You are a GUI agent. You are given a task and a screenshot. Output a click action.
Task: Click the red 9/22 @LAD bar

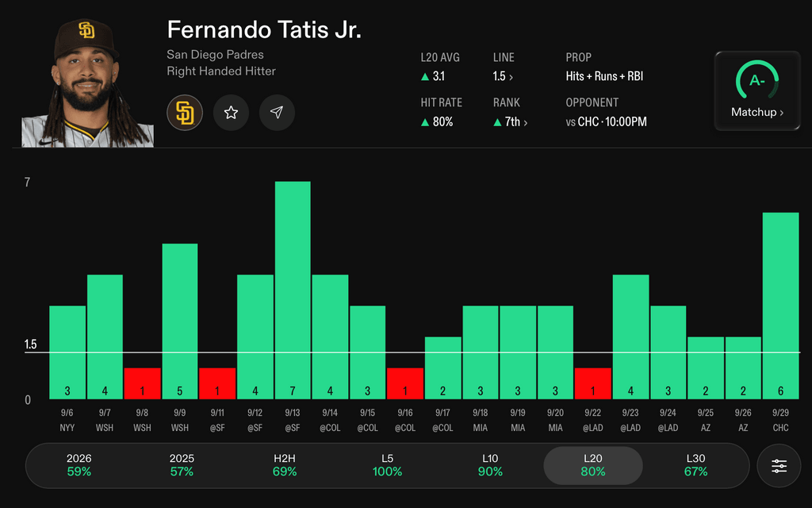point(593,383)
